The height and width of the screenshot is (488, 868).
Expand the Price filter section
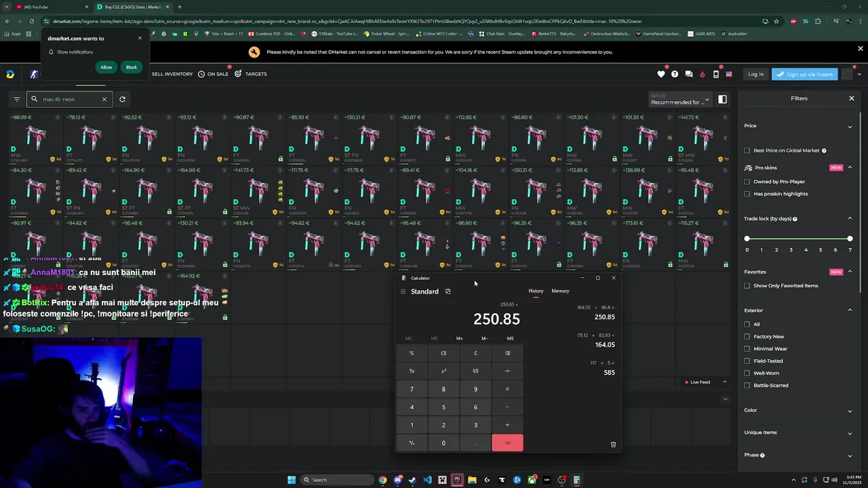(x=850, y=126)
